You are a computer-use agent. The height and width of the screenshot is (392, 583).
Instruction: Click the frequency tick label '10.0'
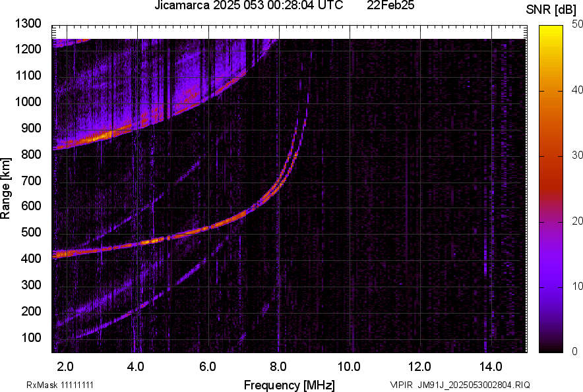(349, 367)
